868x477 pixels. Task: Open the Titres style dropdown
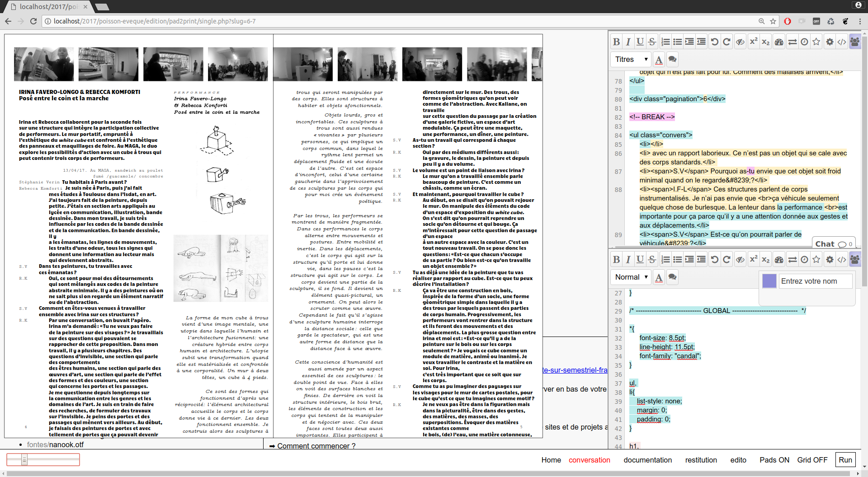(x=631, y=59)
